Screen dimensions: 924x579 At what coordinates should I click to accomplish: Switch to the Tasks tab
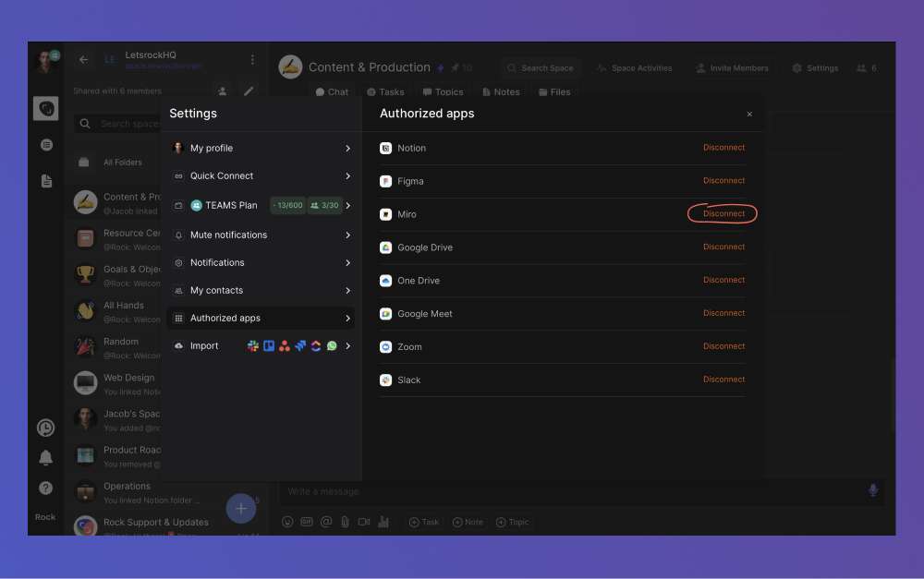[385, 91]
